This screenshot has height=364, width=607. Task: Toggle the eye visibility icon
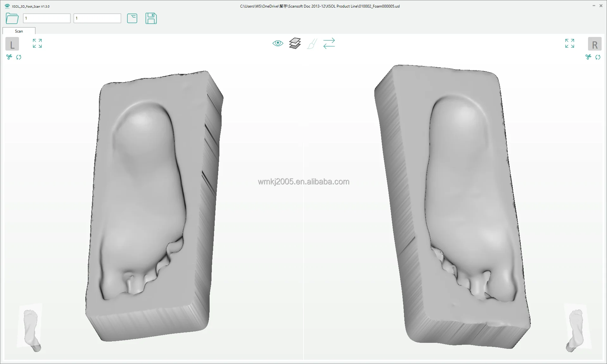278,43
